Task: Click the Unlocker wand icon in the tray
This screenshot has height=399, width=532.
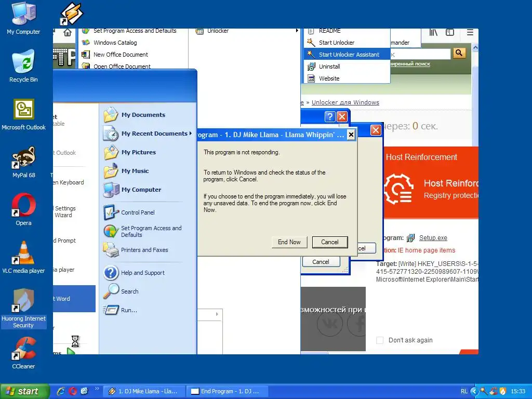Action: (484, 391)
